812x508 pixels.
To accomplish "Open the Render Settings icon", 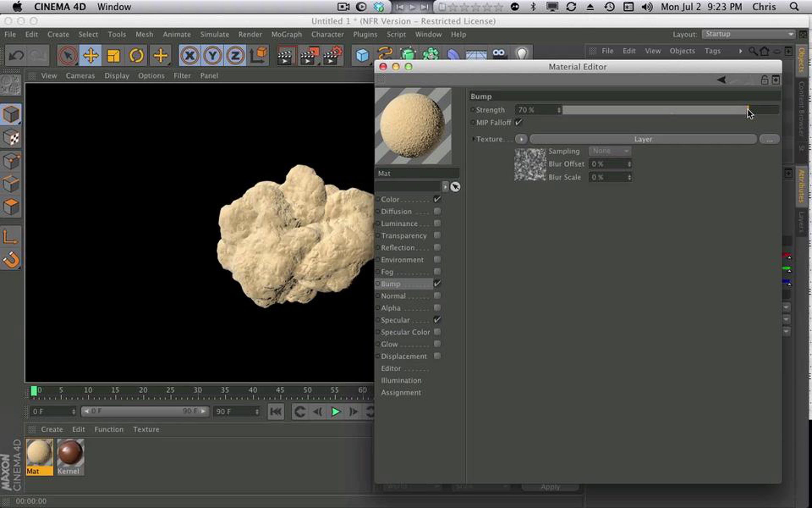I will 333,55.
